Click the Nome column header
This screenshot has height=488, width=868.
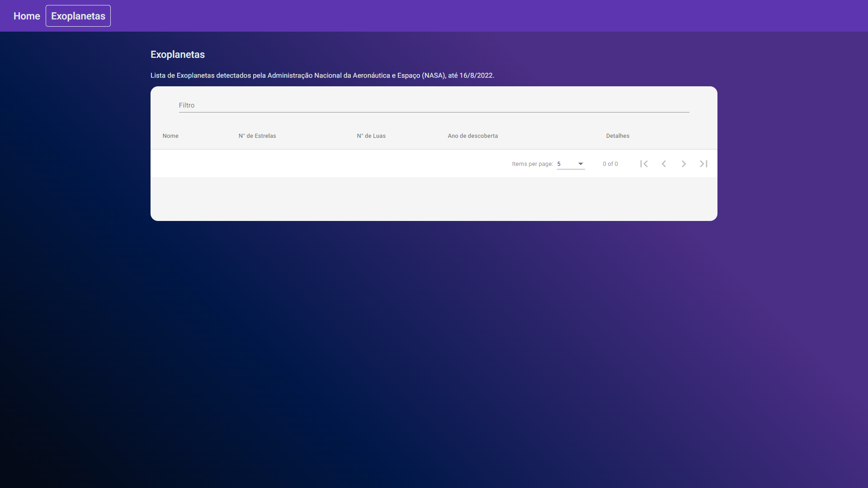click(x=170, y=136)
